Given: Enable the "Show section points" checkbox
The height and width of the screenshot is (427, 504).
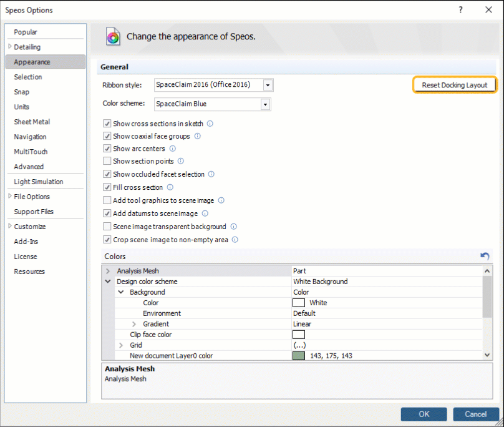Looking at the screenshot, I should click(x=107, y=161).
